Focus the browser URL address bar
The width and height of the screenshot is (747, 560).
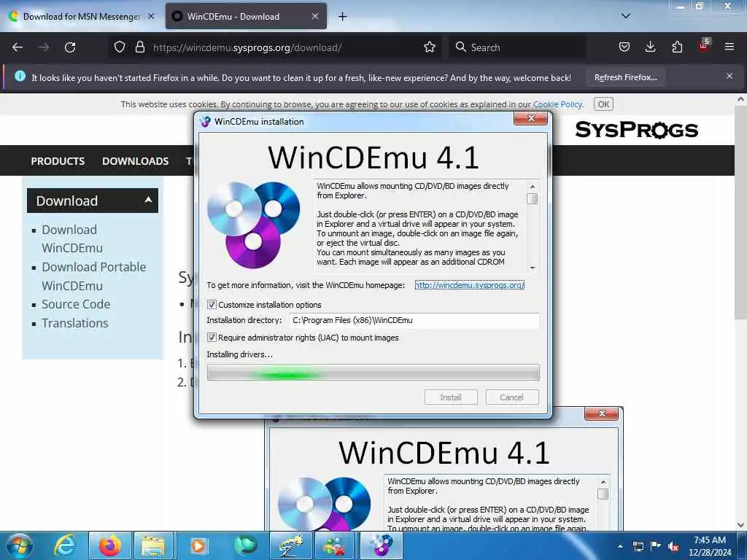click(274, 47)
